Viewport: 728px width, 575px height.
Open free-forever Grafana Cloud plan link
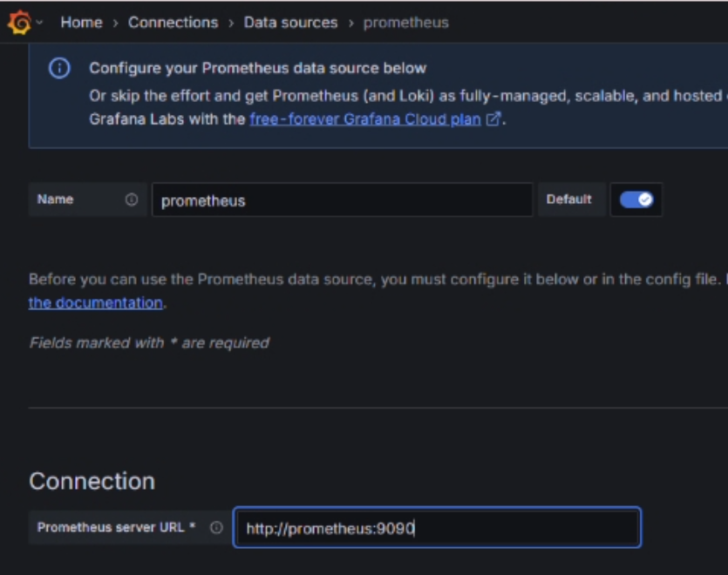[x=365, y=118]
